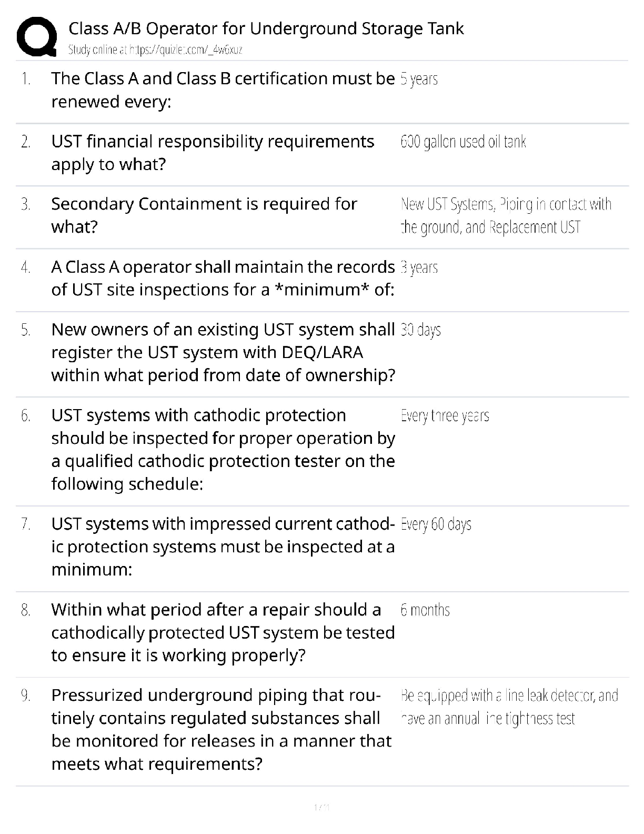
Task: Click the page number at bottom
Action: click(x=321, y=807)
